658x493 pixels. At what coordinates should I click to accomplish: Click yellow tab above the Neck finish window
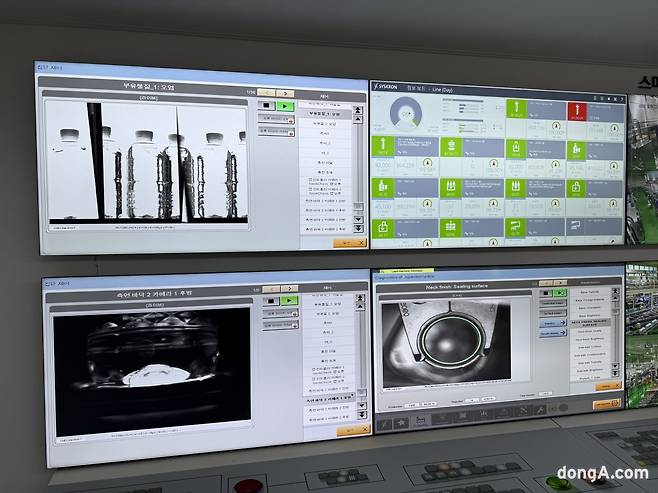407,271
